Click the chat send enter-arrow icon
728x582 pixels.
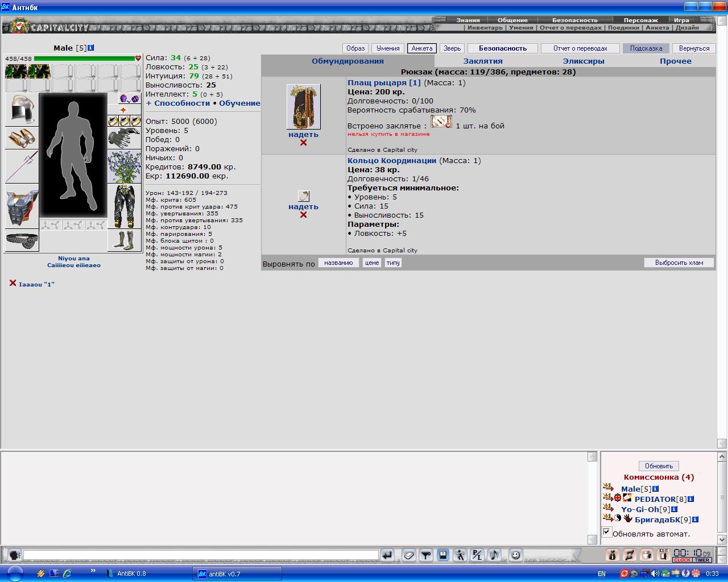pyautogui.click(x=387, y=555)
